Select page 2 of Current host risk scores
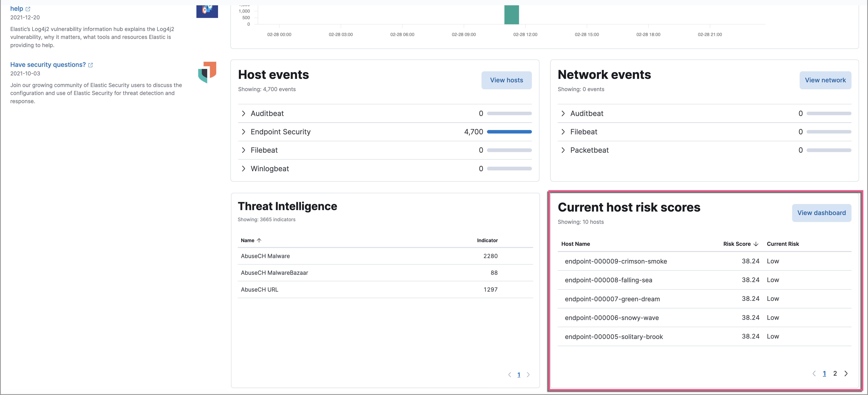This screenshot has width=868, height=395. coord(835,373)
